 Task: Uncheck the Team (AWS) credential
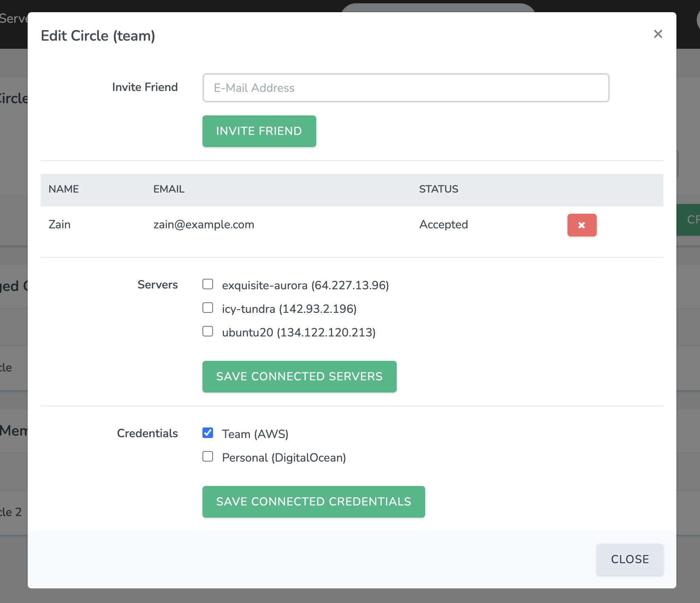207,433
